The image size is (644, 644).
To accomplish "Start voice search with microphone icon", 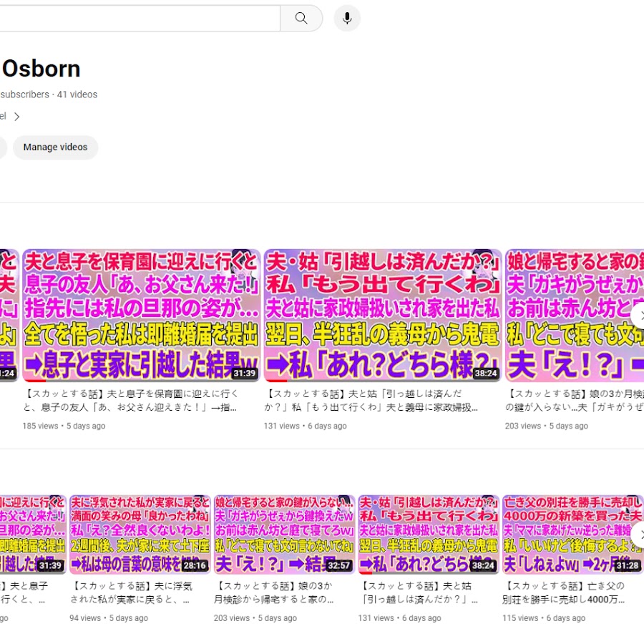I will [x=347, y=18].
